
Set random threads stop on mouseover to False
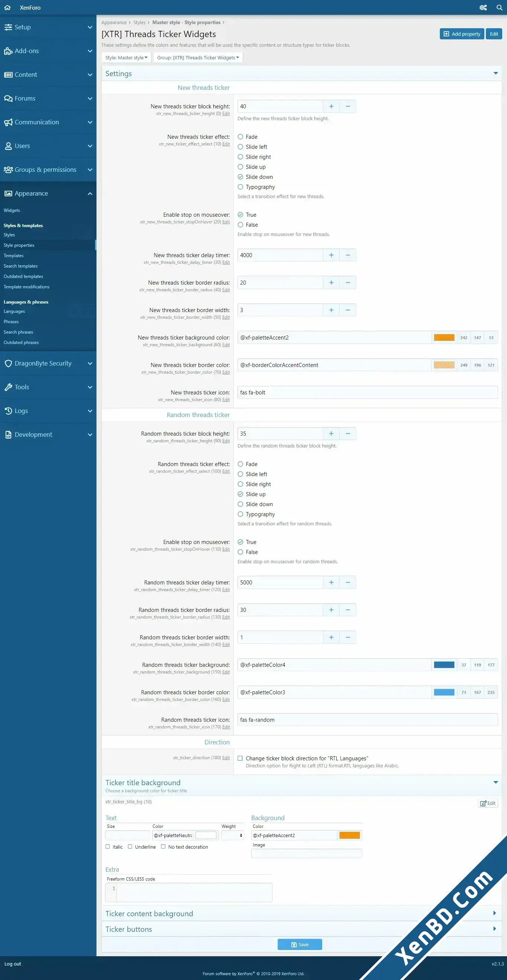click(241, 552)
